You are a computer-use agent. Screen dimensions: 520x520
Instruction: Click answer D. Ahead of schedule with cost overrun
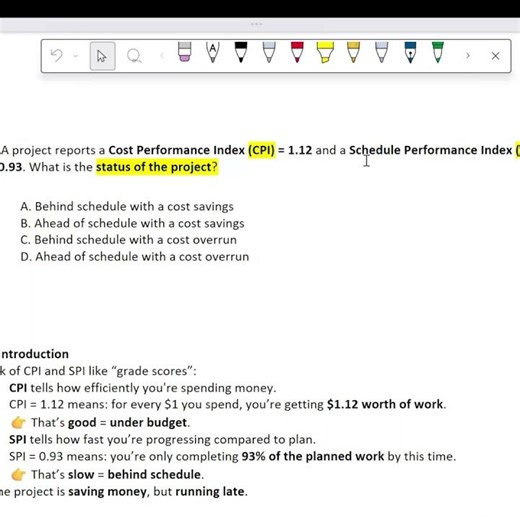click(135, 257)
